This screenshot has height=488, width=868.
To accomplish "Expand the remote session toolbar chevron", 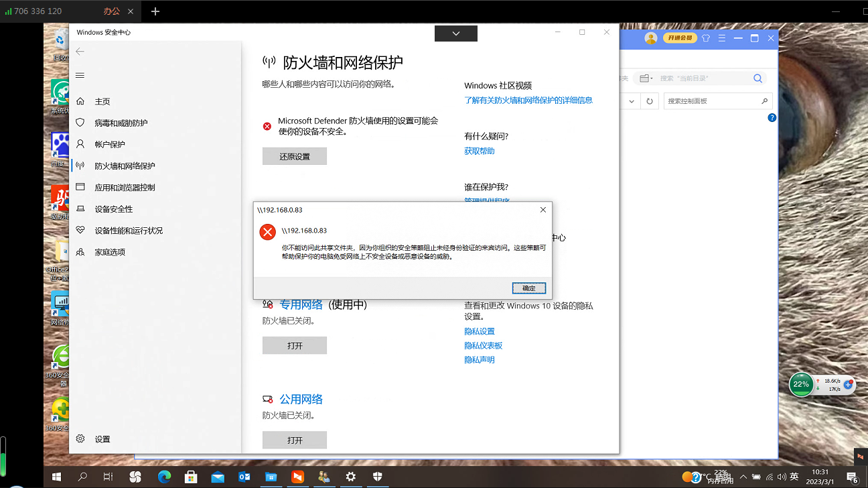I will pos(456,34).
